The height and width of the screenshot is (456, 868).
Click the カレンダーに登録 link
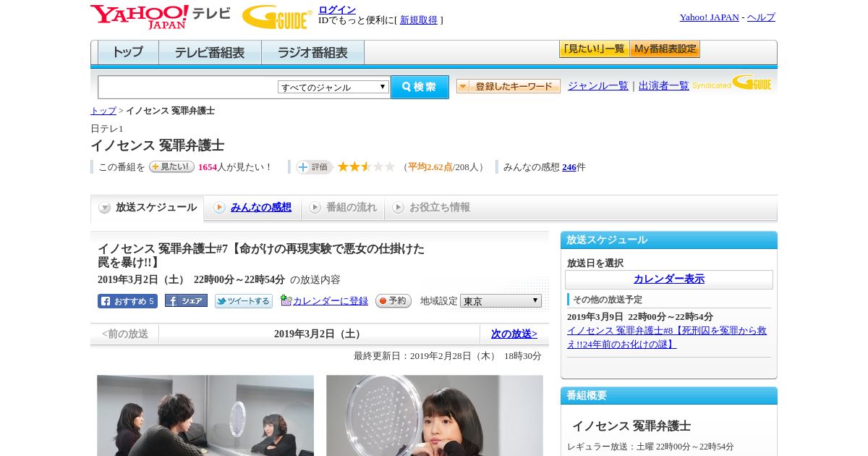(331, 301)
